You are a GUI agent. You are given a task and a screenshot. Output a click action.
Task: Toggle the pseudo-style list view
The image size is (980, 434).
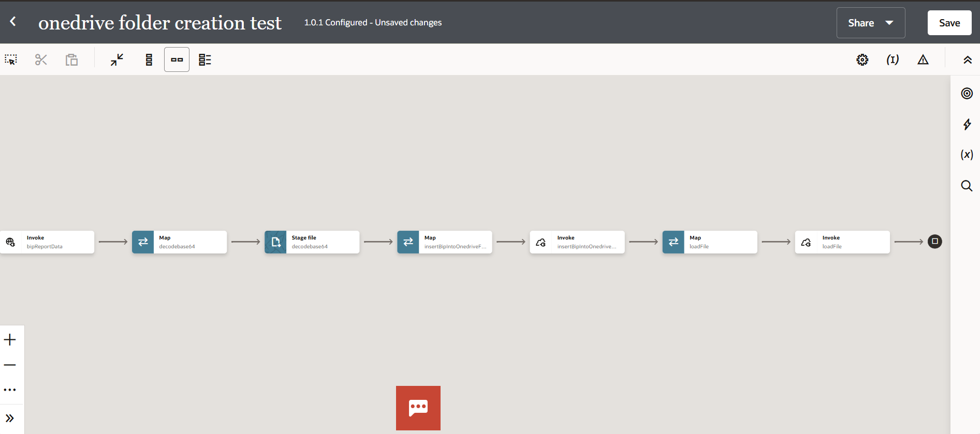205,59
